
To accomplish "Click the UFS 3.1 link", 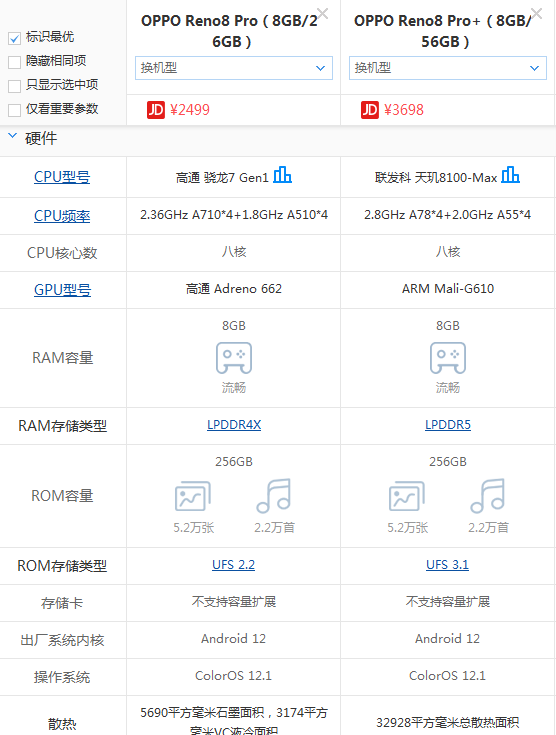I will (x=447, y=565).
